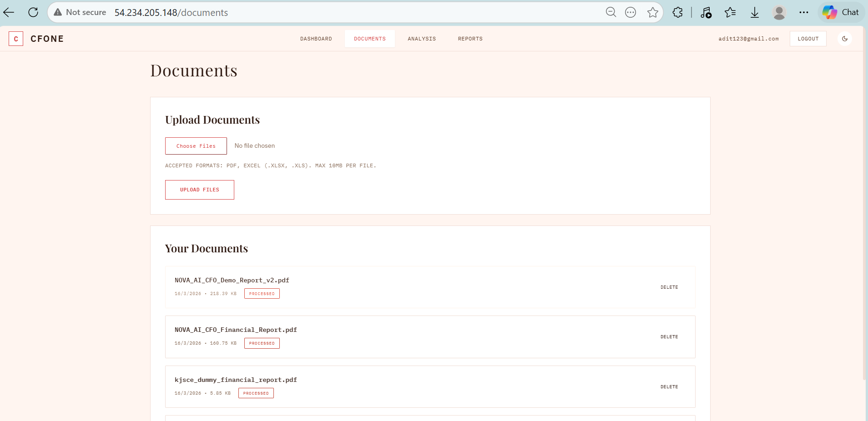868x421 pixels.
Task: Switch to the Reports tab
Action: coord(470,39)
